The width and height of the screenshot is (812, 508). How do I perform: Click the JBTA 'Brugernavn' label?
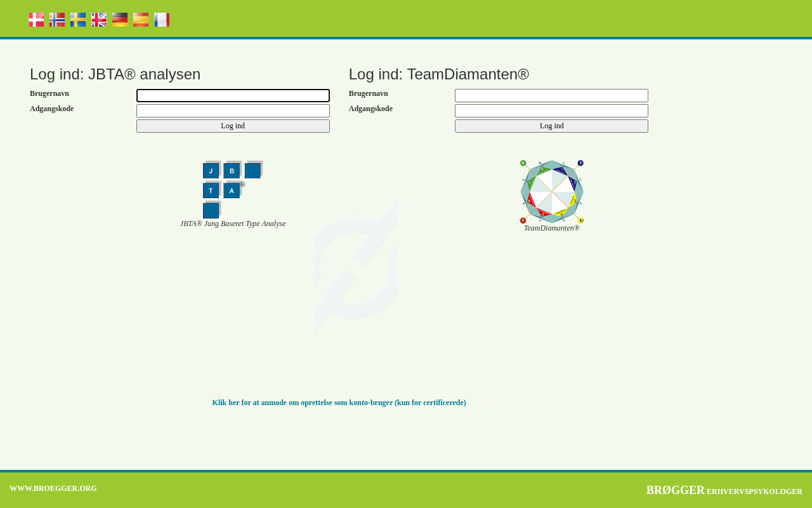(x=49, y=93)
